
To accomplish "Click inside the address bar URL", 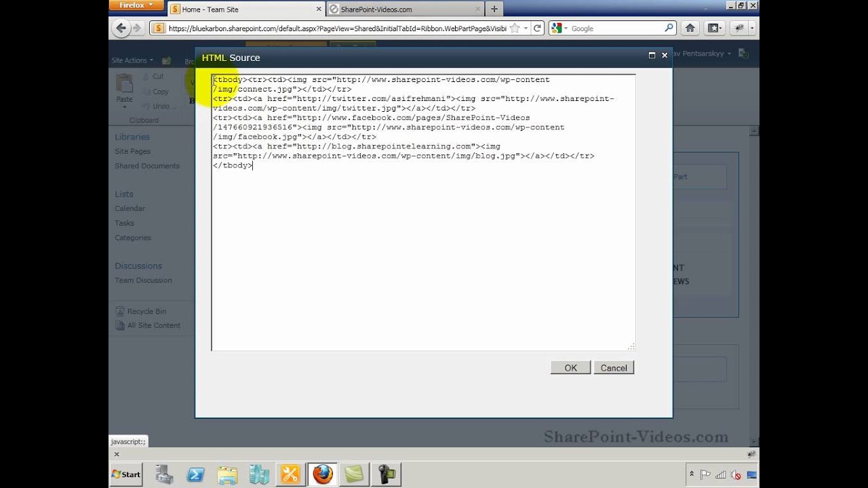I will click(x=336, y=28).
